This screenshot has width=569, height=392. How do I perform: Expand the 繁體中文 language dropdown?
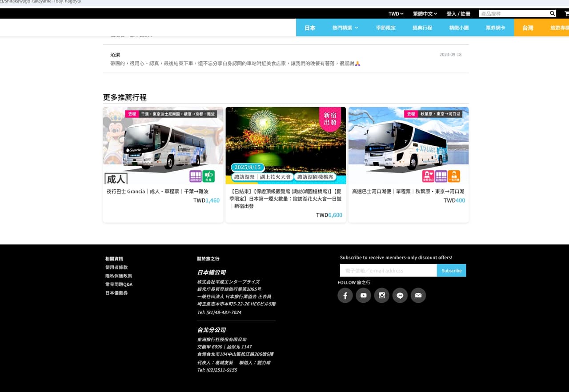click(425, 14)
